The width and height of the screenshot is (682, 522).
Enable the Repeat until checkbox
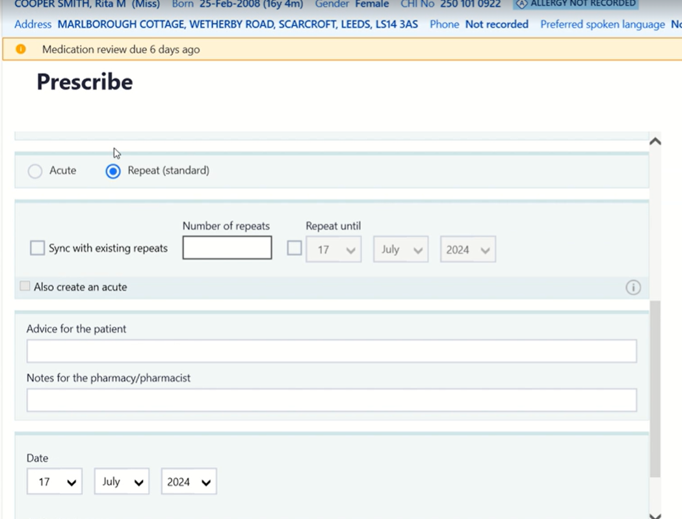[294, 248]
